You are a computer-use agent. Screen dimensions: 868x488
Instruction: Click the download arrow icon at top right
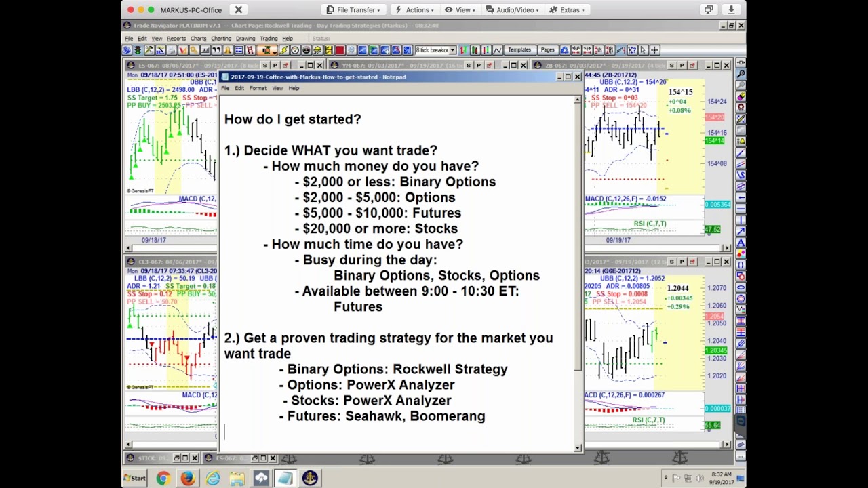tap(731, 9)
